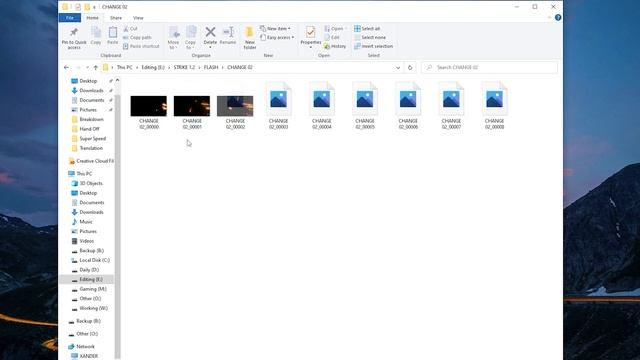Image resolution: width=640 pixels, height=360 pixels.
Task: Open Other (O:) under This PC
Action: coord(87,299)
